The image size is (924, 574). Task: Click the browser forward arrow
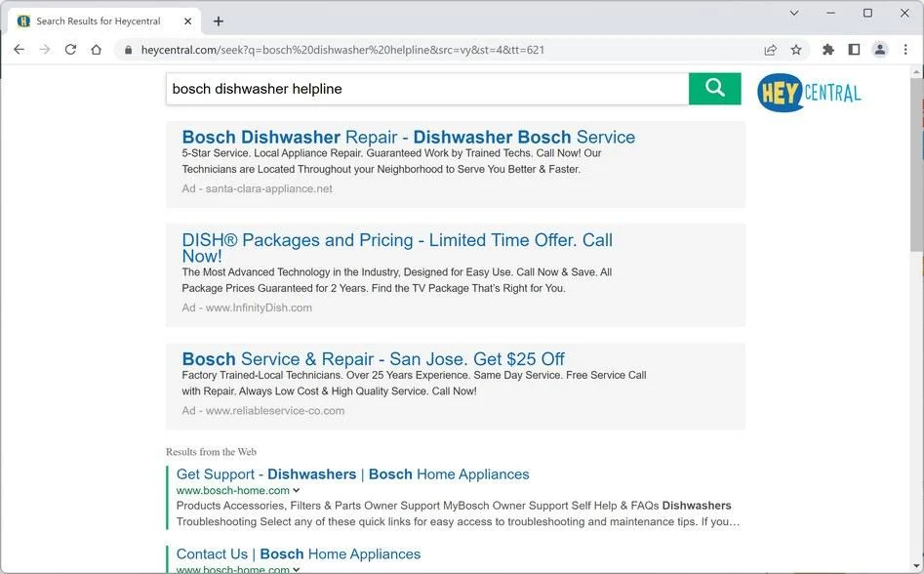[x=45, y=50]
